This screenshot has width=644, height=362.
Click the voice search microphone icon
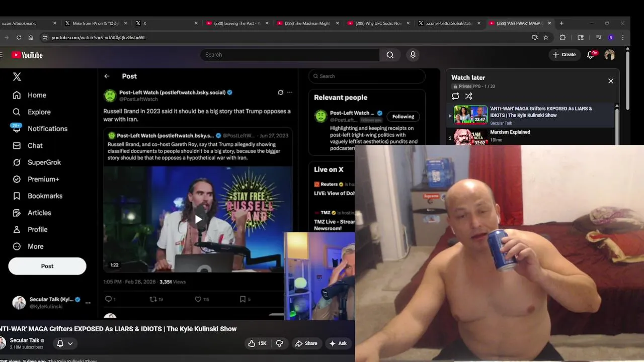pyautogui.click(x=413, y=55)
